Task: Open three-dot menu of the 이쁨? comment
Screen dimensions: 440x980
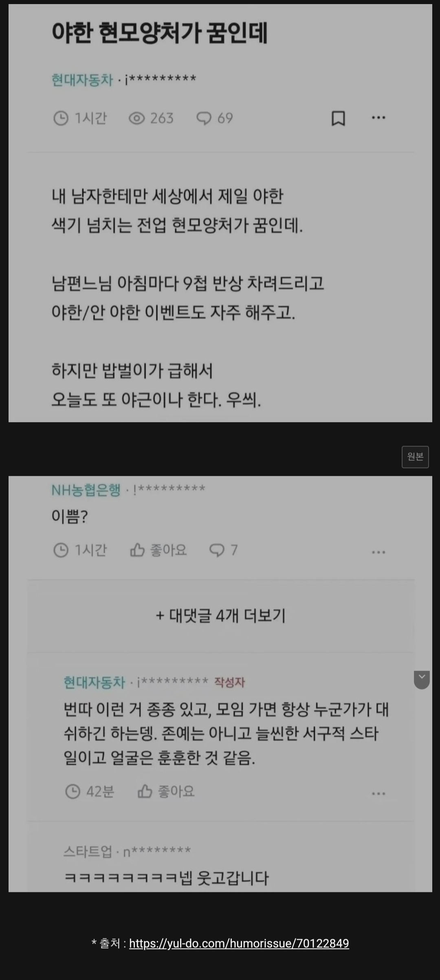Action: click(378, 553)
